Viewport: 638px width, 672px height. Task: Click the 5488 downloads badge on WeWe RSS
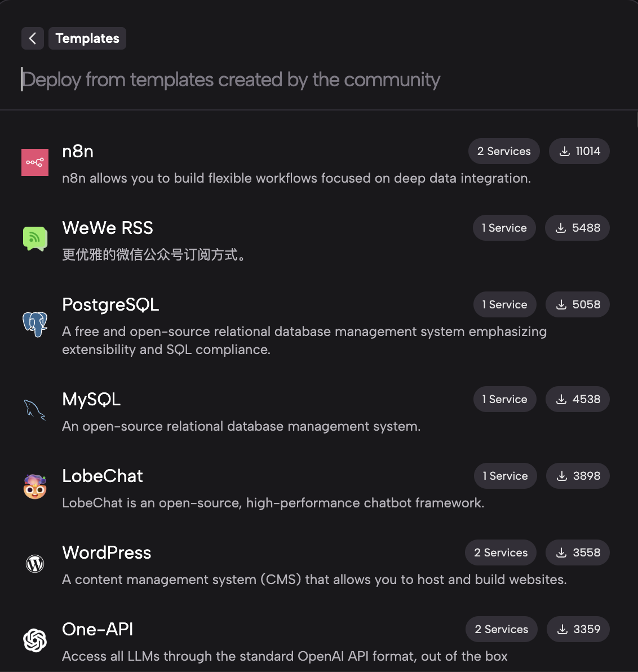tap(578, 228)
